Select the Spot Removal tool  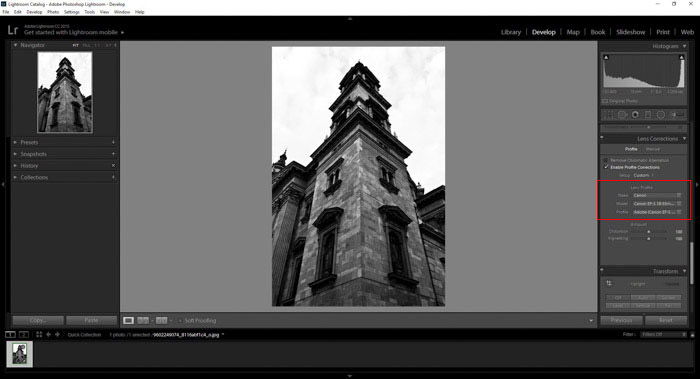(622, 115)
